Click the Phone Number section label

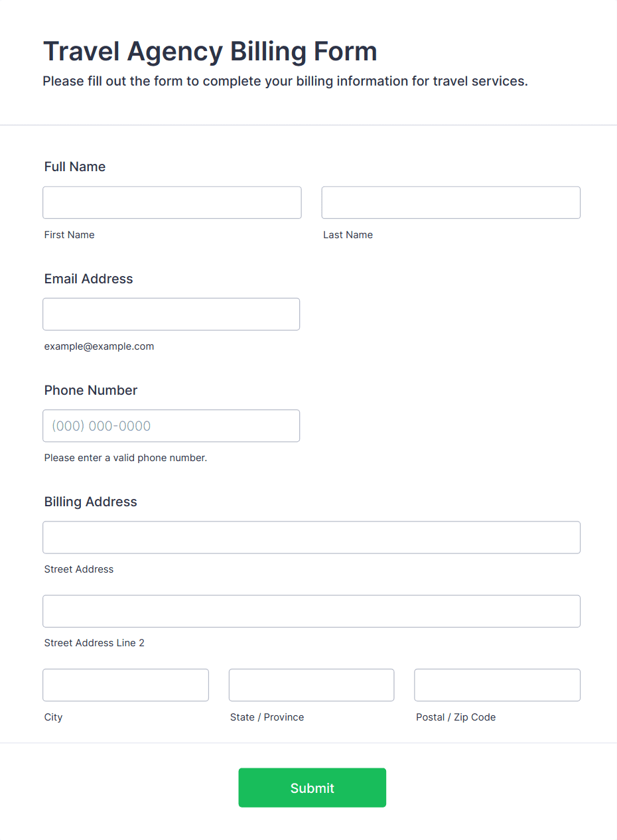(91, 390)
